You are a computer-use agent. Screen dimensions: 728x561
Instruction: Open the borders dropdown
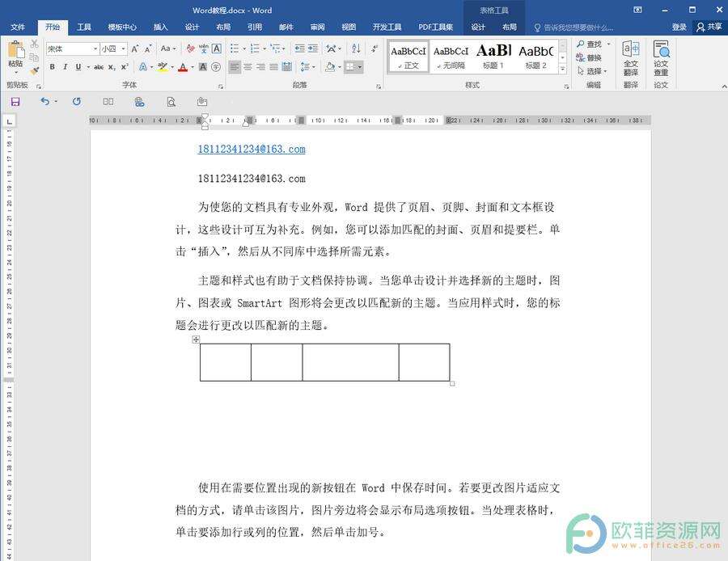[x=360, y=67]
